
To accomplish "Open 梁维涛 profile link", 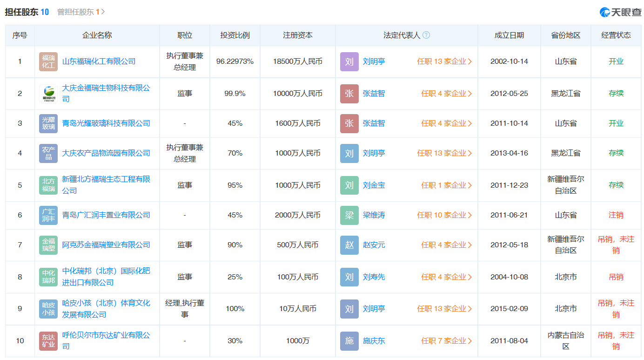I will click(374, 215).
